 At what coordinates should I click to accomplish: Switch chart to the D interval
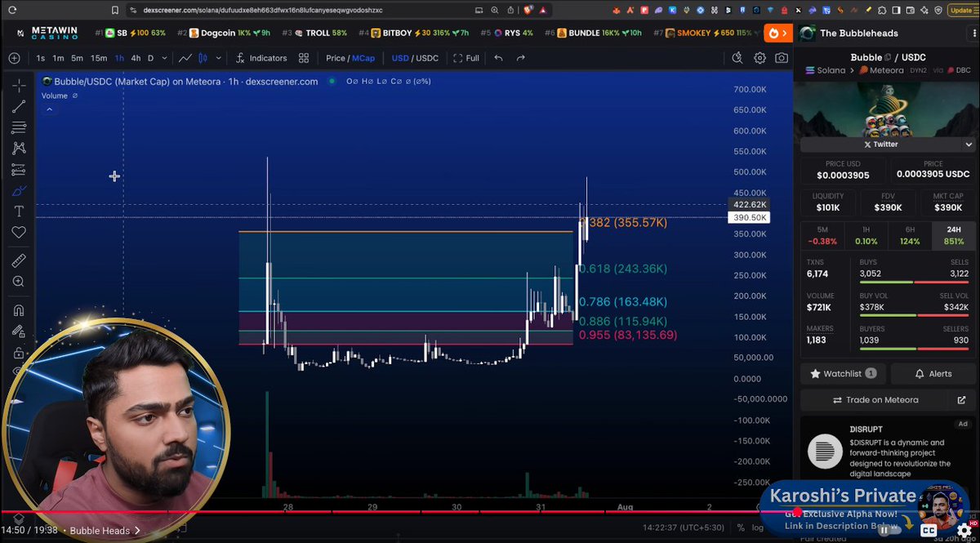coord(150,58)
